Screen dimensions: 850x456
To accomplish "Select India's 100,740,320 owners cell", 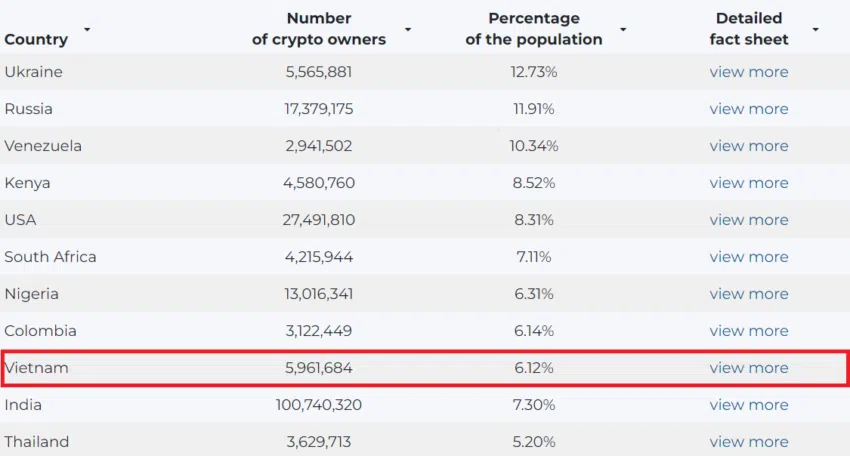I will (x=319, y=404).
